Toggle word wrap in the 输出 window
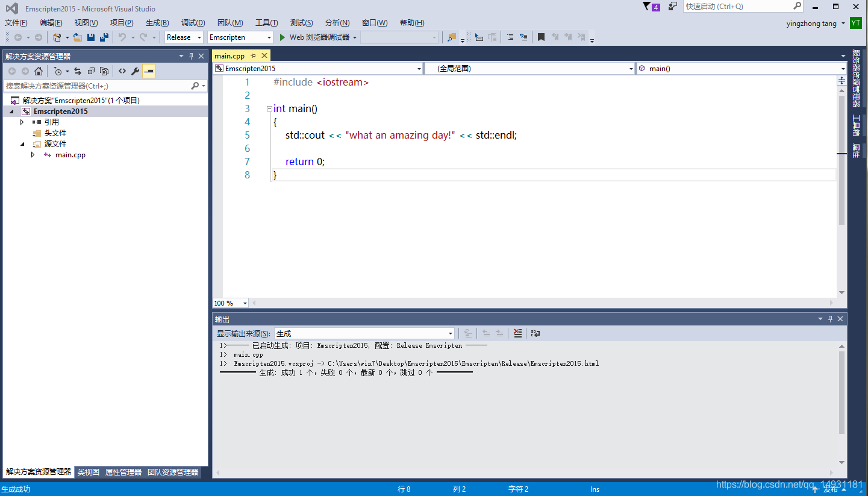The height and width of the screenshot is (496, 868). point(535,333)
